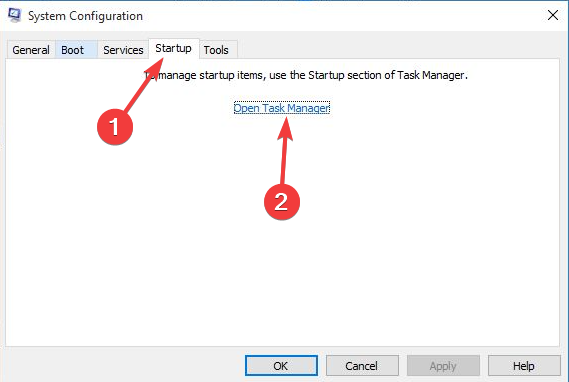Click the red arrow pointing at Startup
Viewport: 569px width, 382px height.
143,85
